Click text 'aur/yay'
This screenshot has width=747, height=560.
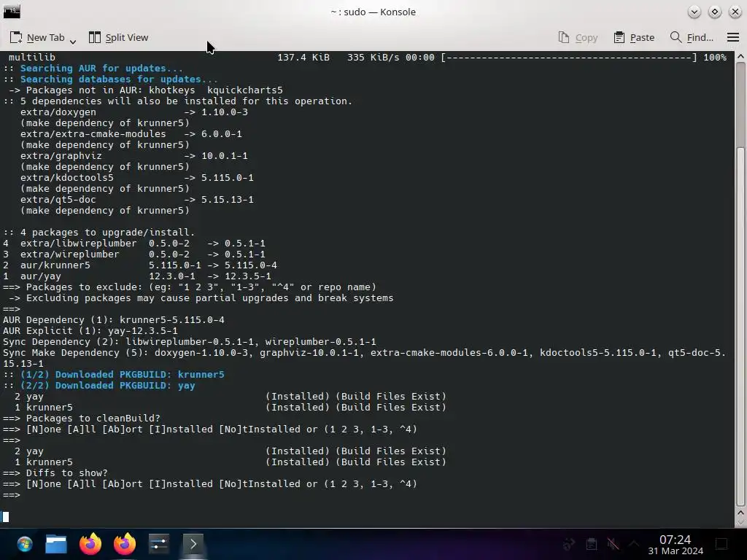[x=41, y=276]
